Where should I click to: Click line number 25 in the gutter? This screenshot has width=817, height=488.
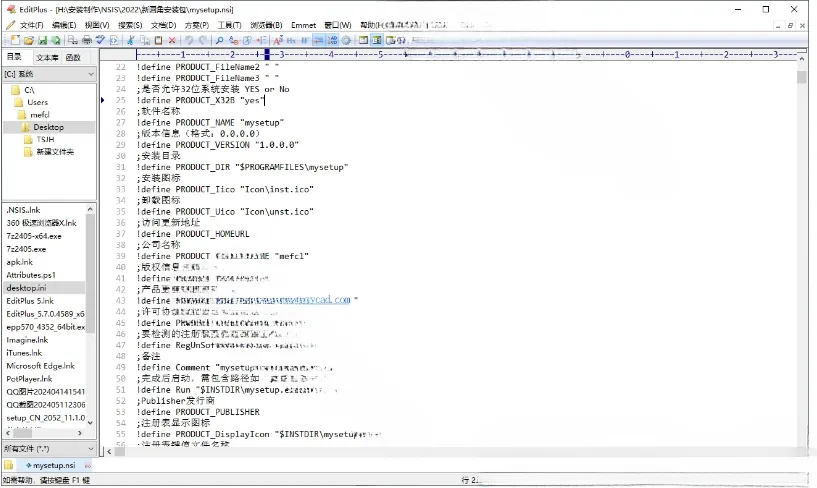click(x=121, y=100)
